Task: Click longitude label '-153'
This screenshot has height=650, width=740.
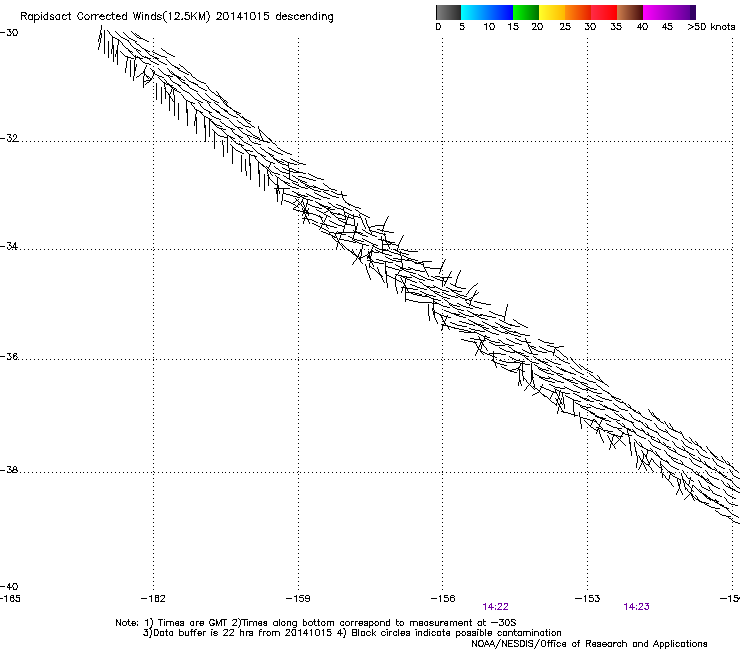Action: [588, 599]
